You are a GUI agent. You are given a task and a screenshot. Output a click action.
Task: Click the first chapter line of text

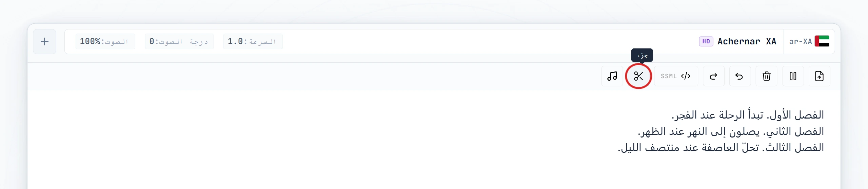click(748, 115)
